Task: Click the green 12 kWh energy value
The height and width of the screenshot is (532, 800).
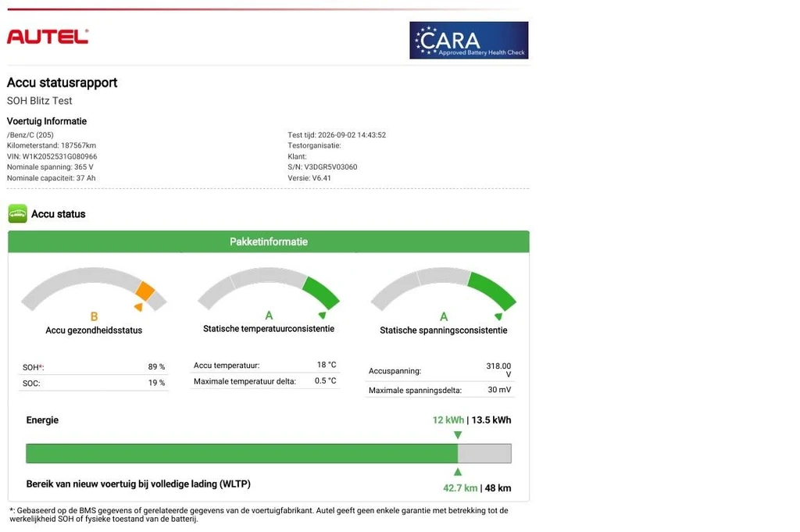Action: pyautogui.click(x=448, y=420)
